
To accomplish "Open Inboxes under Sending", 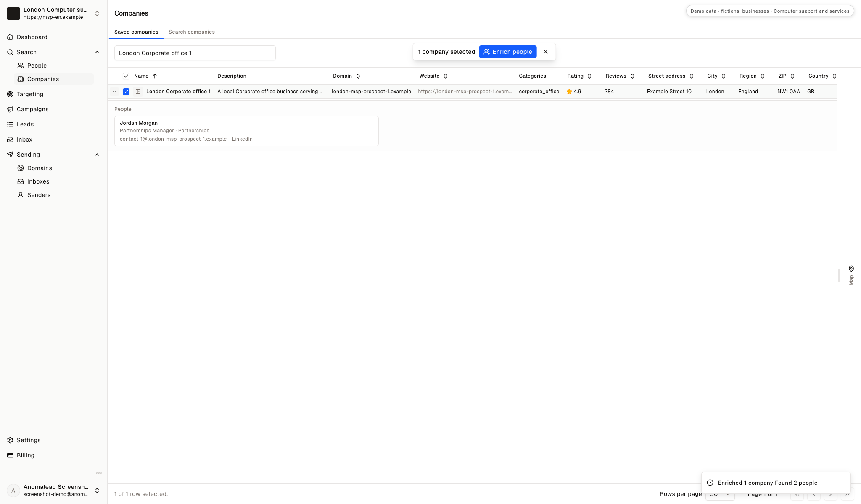I will [38, 181].
